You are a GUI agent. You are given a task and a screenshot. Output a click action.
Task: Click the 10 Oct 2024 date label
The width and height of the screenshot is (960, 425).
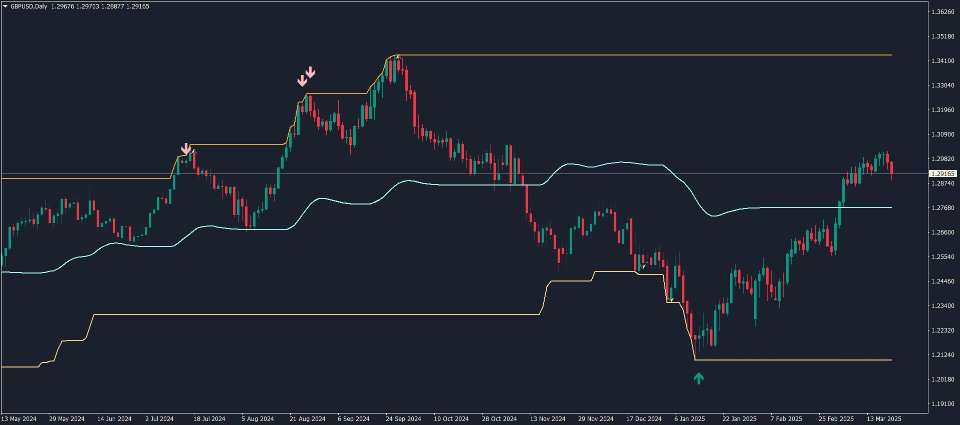point(452,419)
